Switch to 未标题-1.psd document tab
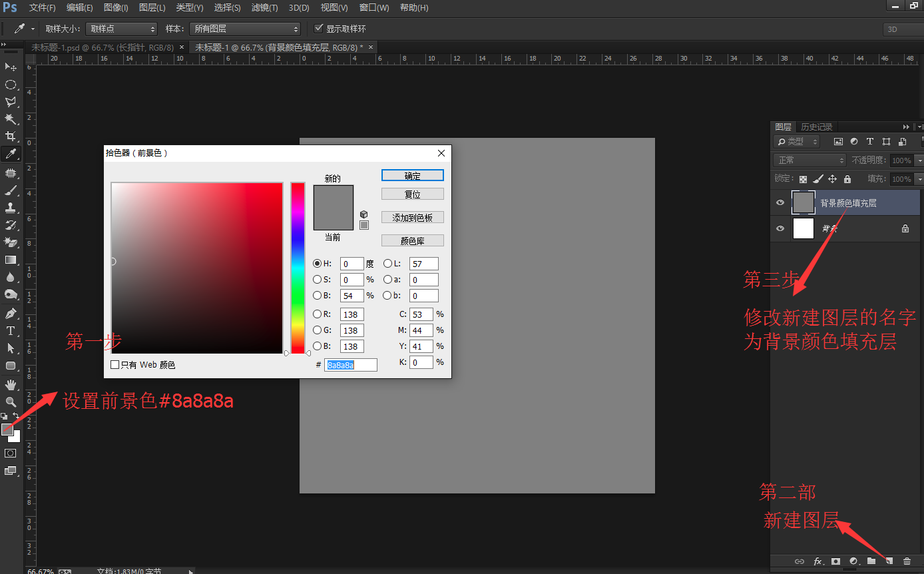 click(104, 47)
